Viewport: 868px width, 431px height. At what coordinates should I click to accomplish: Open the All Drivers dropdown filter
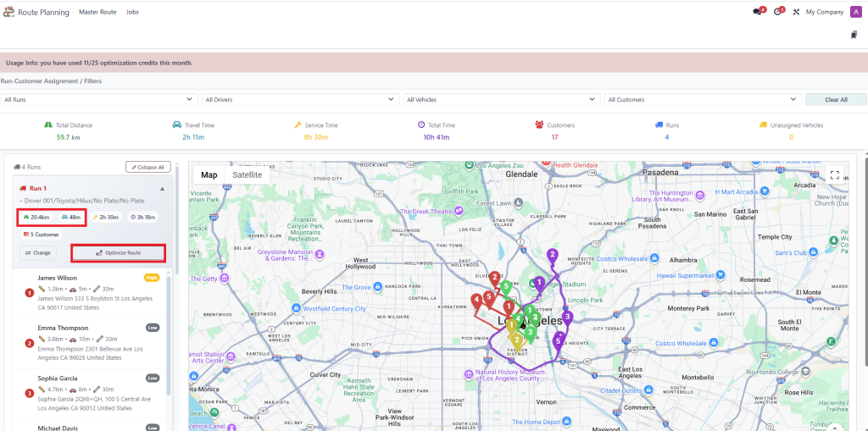point(300,100)
